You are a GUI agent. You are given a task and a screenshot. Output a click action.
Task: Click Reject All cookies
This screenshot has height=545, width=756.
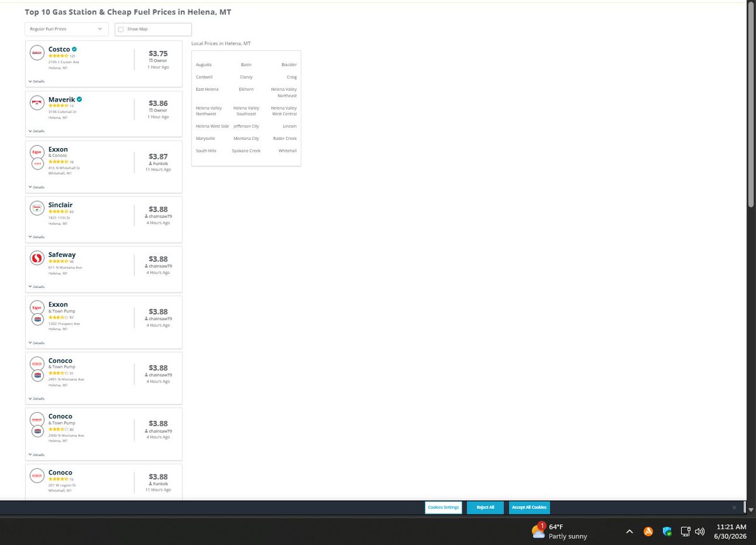pyautogui.click(x=485, y=508)
